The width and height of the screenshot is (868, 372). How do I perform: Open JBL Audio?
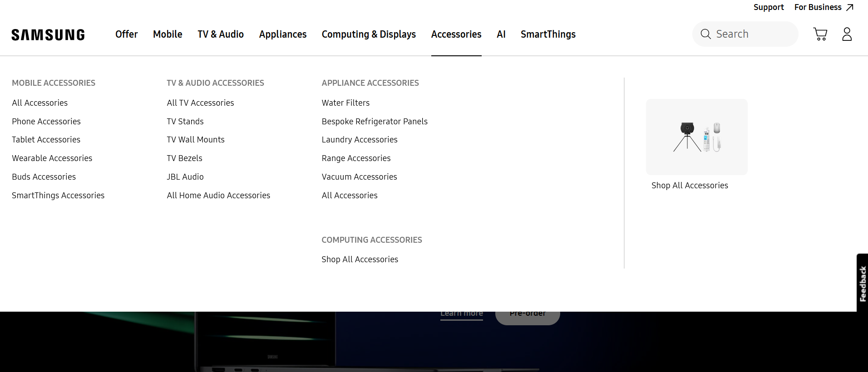click(x=185, y=177)
